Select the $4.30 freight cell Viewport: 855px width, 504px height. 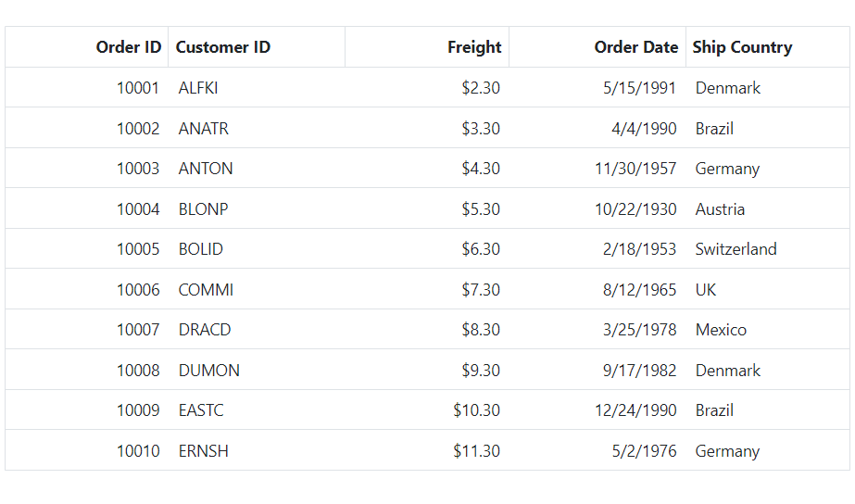click(x=427, y=169)
